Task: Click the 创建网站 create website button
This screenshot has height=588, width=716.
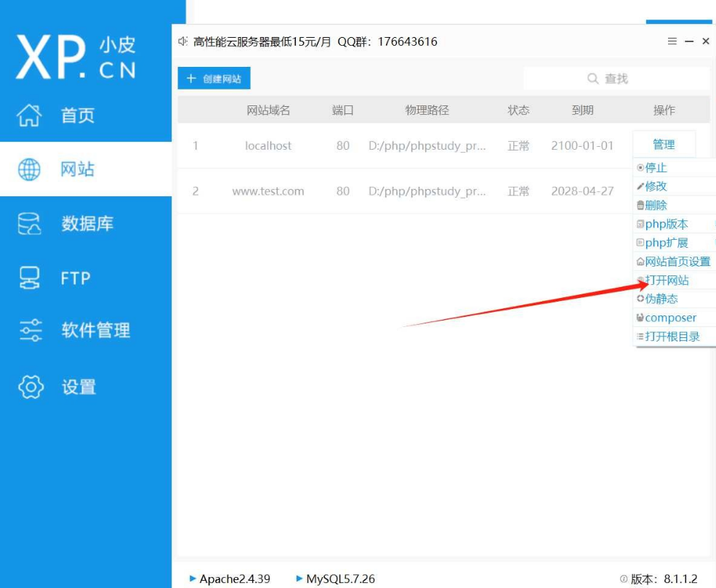Action: coord(214,78)
